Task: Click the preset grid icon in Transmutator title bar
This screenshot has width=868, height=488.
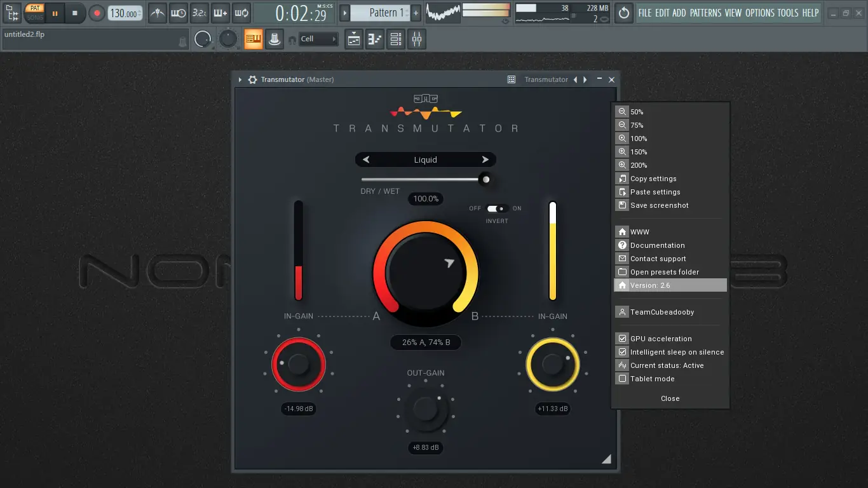Action: pos(512,79)
